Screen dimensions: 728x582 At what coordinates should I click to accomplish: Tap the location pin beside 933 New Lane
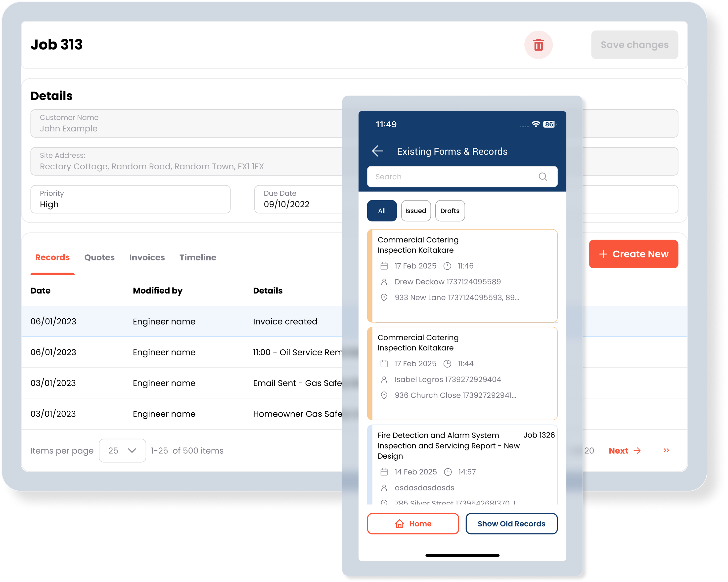[x=384, y=297]
